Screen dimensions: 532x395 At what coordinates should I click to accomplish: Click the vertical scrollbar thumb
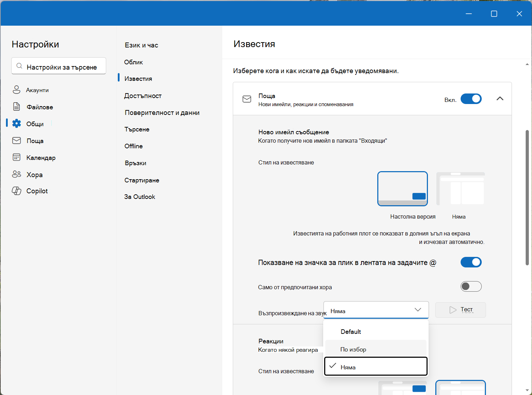click(x=527, y=197)
